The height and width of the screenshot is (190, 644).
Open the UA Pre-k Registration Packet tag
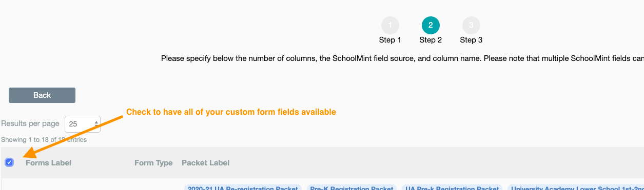(x=452, y=187)
